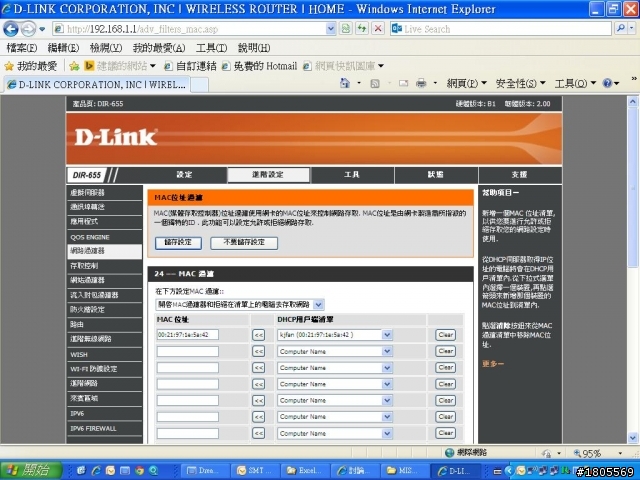Click the Live Search input box
Image resolution: width=640 pixels, height=480 pixels.
[501, 29]
